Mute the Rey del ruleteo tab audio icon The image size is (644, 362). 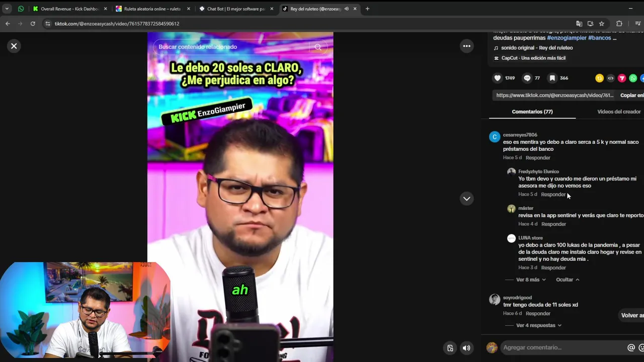(347, 9)
